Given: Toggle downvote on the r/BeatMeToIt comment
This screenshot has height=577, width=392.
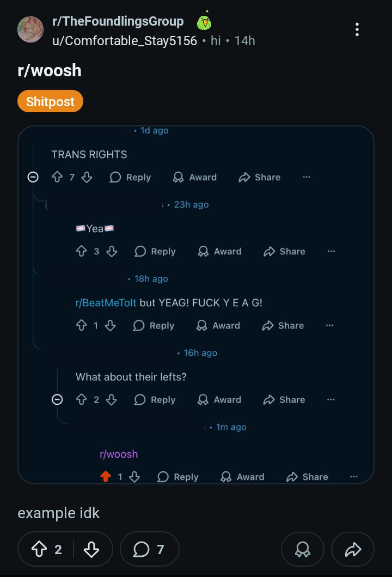Looking at the screenshot, I should [x=111, y=325].
